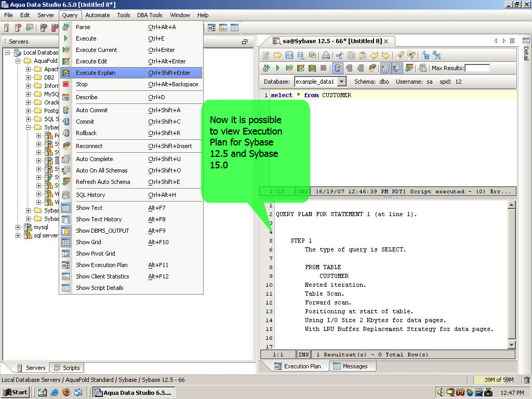The width and height of the screenshot is (532, 399).
Task: Select Auto Commit menu entry
Action: pos(131,110)
